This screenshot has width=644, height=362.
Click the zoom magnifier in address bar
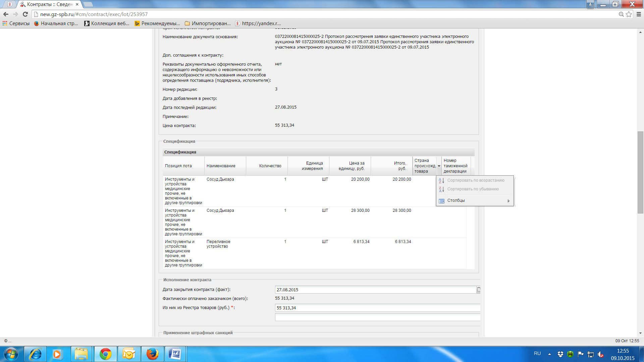point(621,14)
